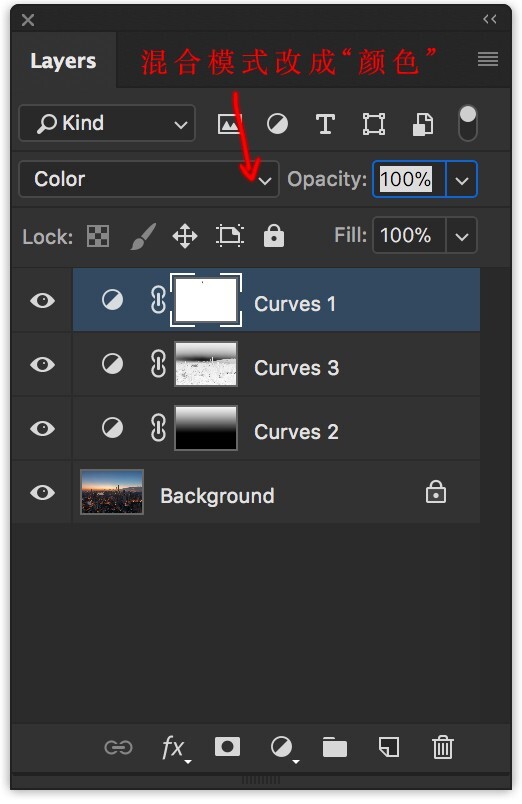Expand the Opacity slider arrow
522x804 pixels.
[462, 180]
